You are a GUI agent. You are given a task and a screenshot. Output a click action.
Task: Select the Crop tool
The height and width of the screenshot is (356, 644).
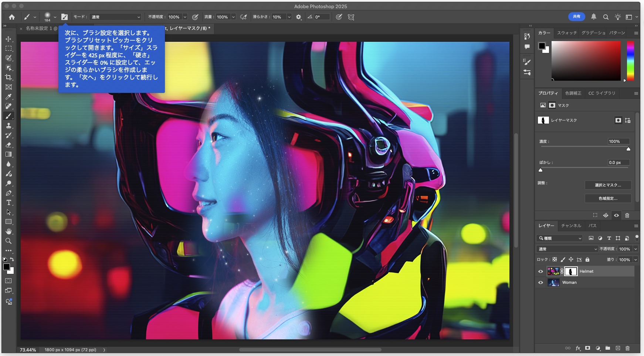9,77
